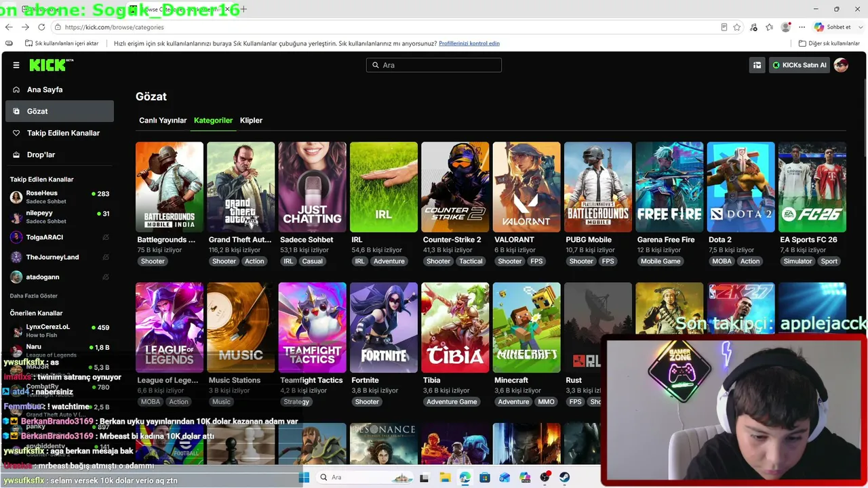868x488 pixels.
Task: Open Music Stations category thumbnail
Action: coord(241,327)
